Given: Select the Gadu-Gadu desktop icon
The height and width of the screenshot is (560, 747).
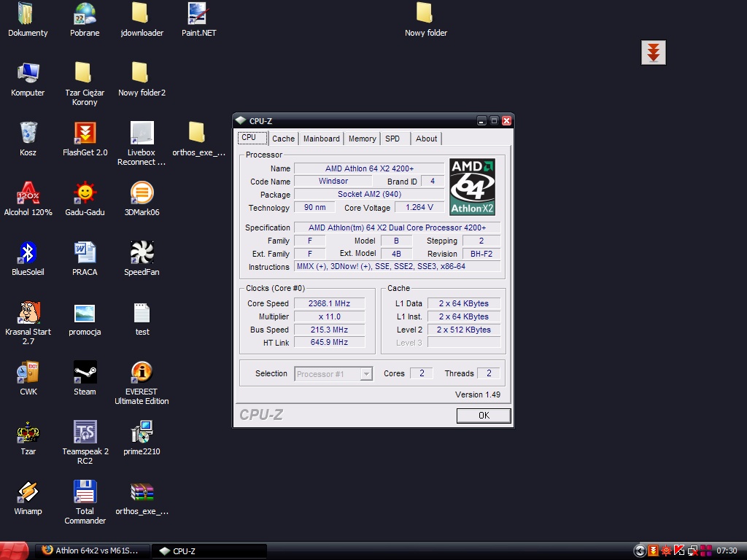Looking at the screenshot, I should coord(85,193).
